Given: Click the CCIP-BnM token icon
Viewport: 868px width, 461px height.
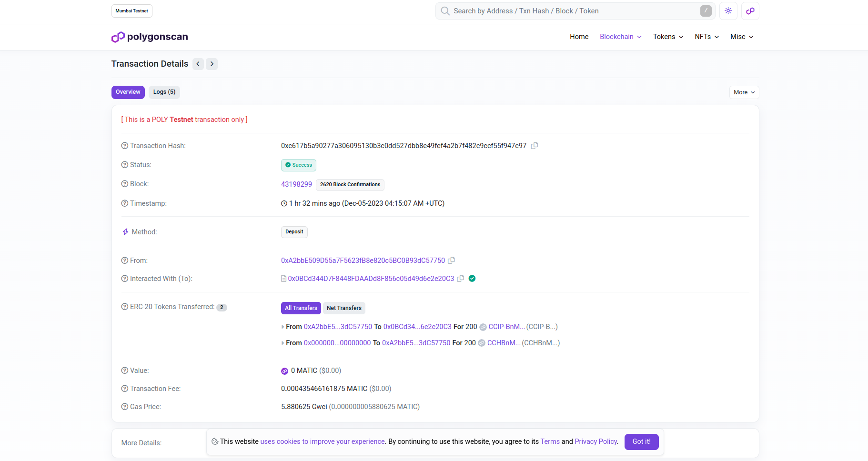Looking at the screenshot, I should [x=483, y=327].
